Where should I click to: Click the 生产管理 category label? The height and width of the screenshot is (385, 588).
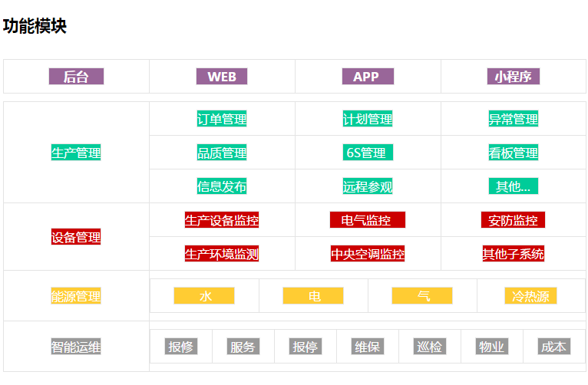click(x=76, y=153)
